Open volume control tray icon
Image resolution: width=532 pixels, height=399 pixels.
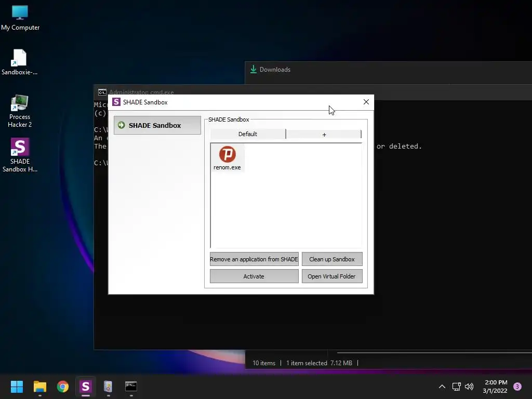[x=469, y=387]
